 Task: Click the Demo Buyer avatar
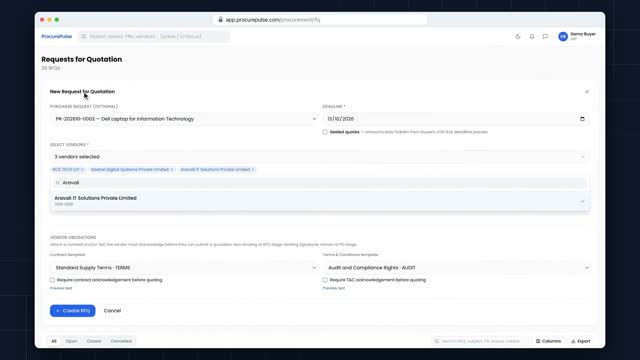563,36
